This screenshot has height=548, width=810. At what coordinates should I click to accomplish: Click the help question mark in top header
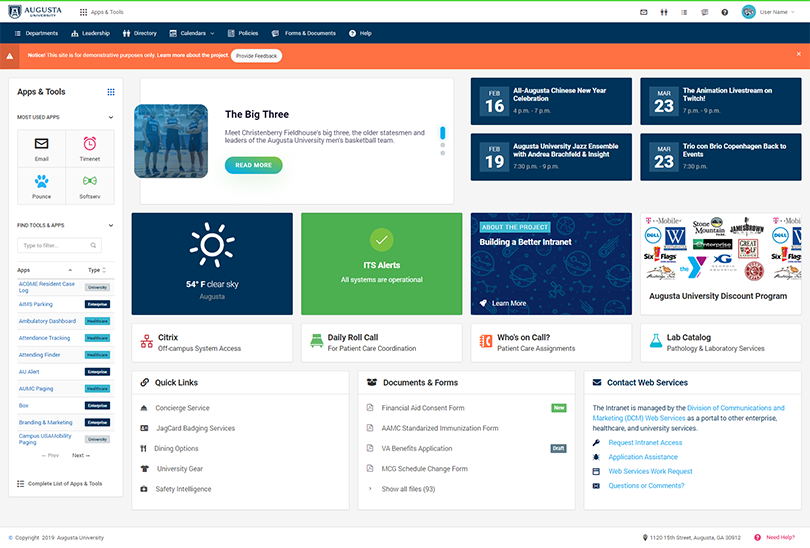[x=725, y=12]
